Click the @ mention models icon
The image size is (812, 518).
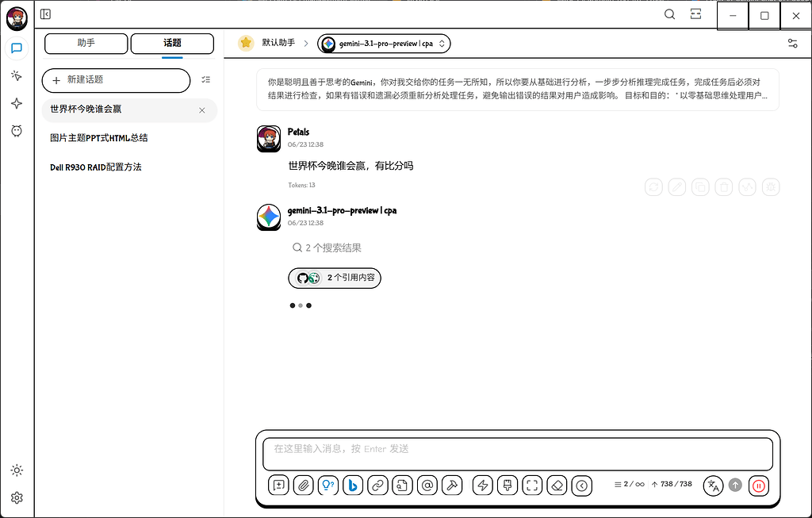[x=427, y=486]
